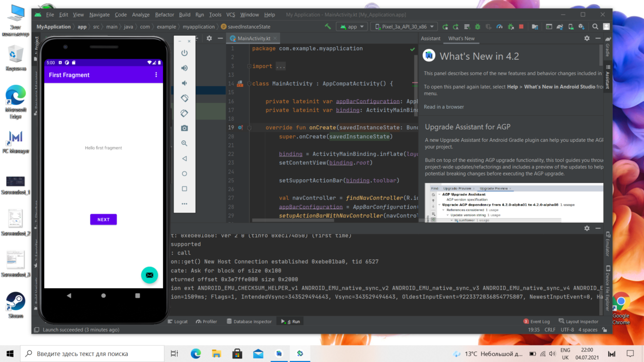644x362 pixels.
Task: Click the Rerun app icon in toolbar
Action: (445, 27)
